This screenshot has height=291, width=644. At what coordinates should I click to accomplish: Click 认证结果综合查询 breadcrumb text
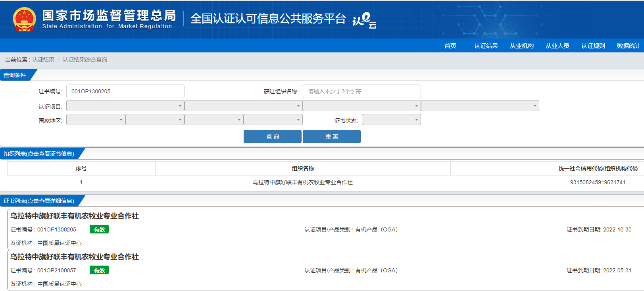tap(85, 60)
